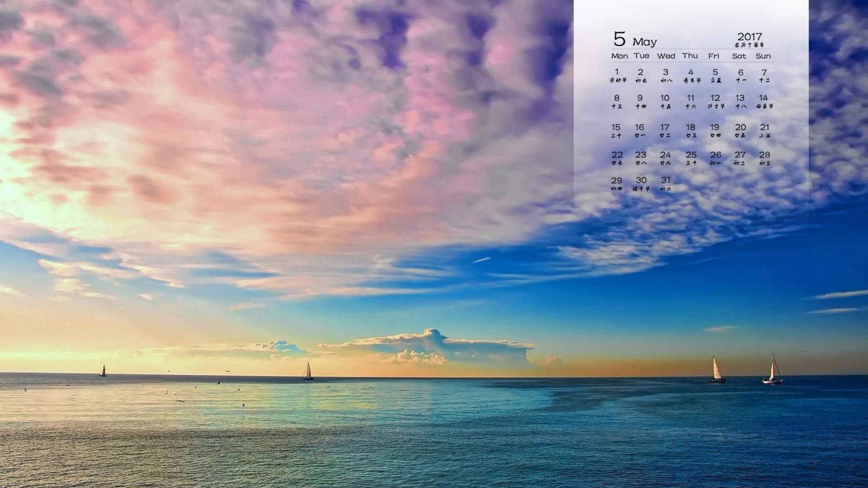Click the Mon weekday header

[619, 56]
